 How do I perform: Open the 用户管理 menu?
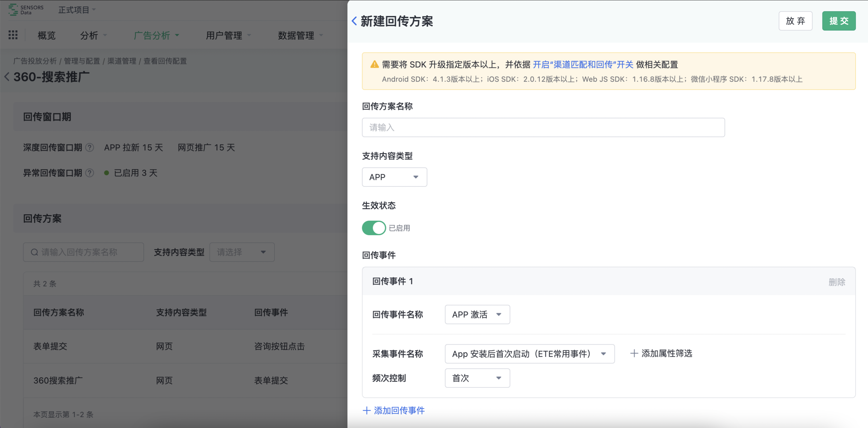tap(228, 35)
